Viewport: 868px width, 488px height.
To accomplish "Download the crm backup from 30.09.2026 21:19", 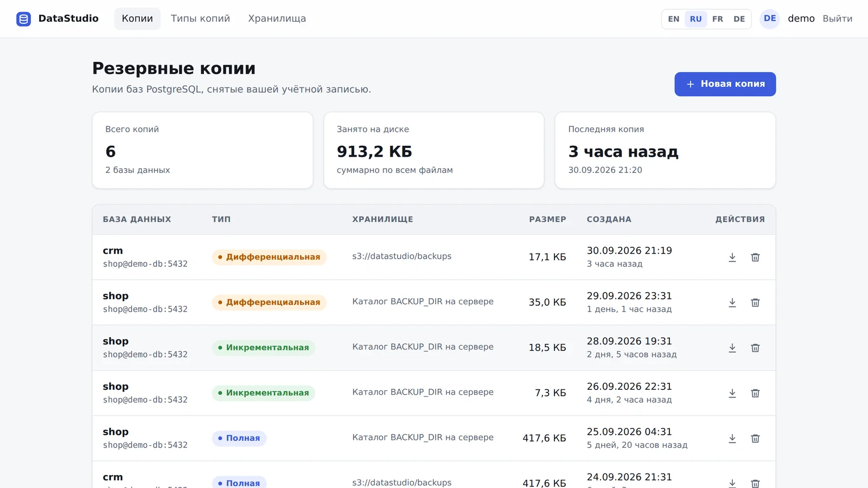I will [732, 257].
